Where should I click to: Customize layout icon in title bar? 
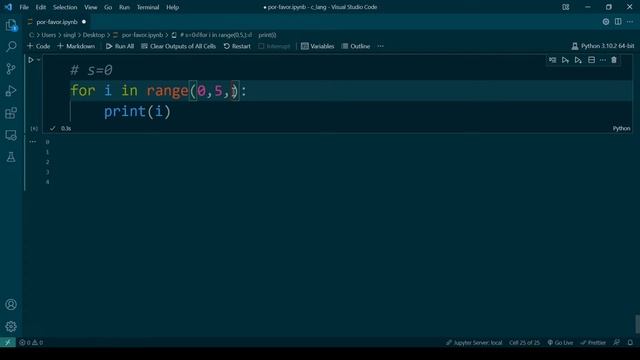[x=566, y=7]
